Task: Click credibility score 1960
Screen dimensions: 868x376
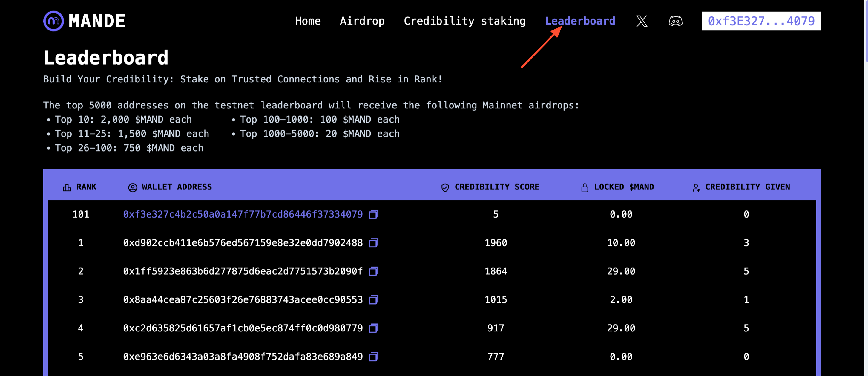Action: coord(496,243)
